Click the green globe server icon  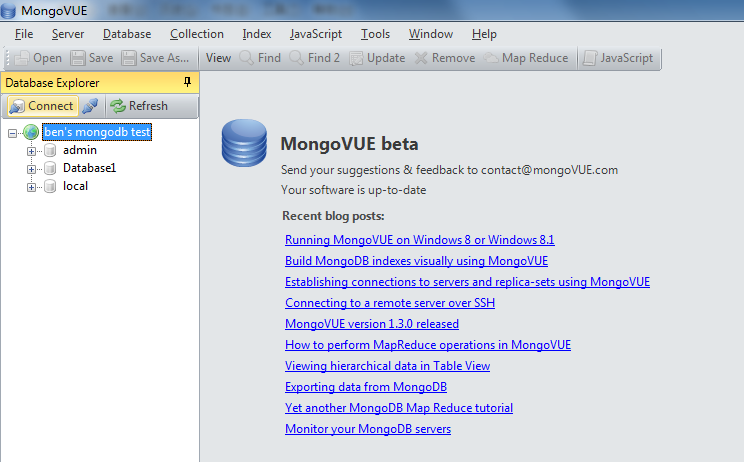click(31, 132)
